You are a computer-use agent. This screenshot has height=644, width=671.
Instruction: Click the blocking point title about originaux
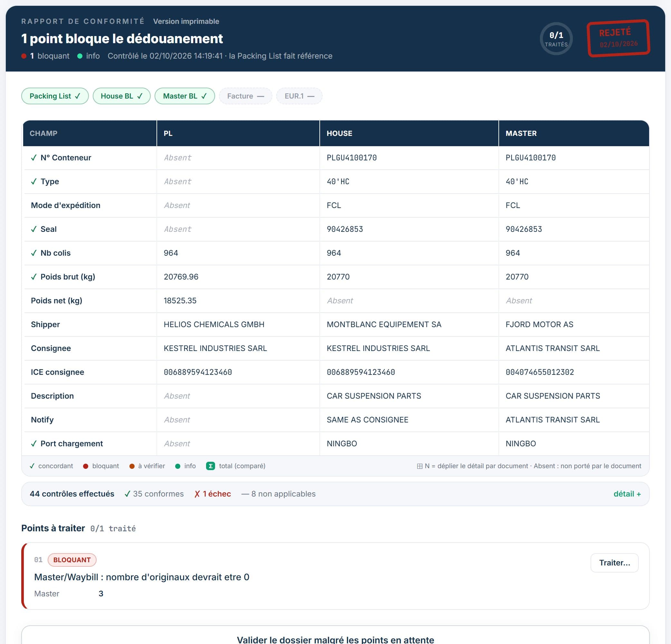pyautogui.click(x=141, y=577)
